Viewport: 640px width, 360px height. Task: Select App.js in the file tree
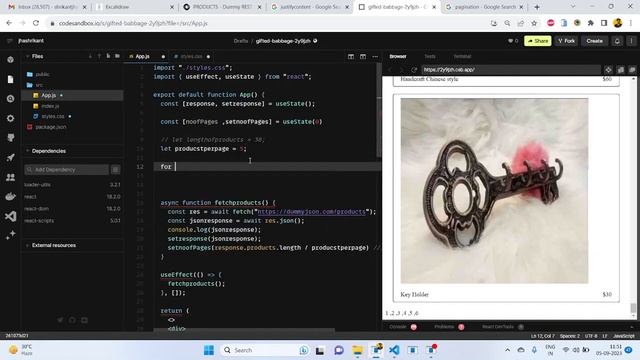73,95
